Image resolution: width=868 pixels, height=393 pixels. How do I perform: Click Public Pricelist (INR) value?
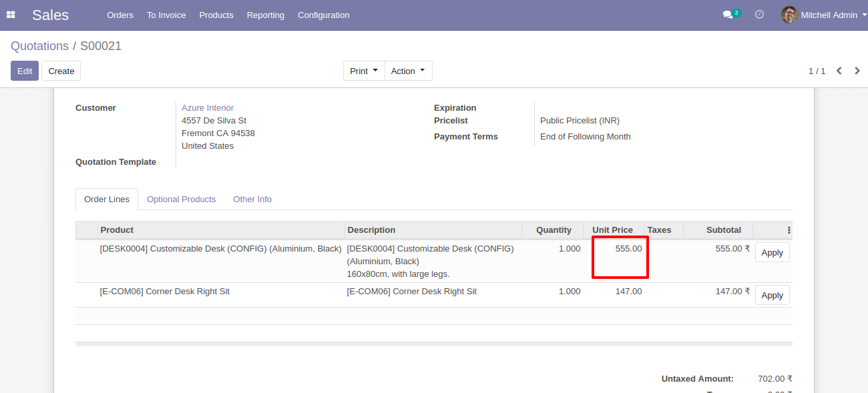pos(580,121)
